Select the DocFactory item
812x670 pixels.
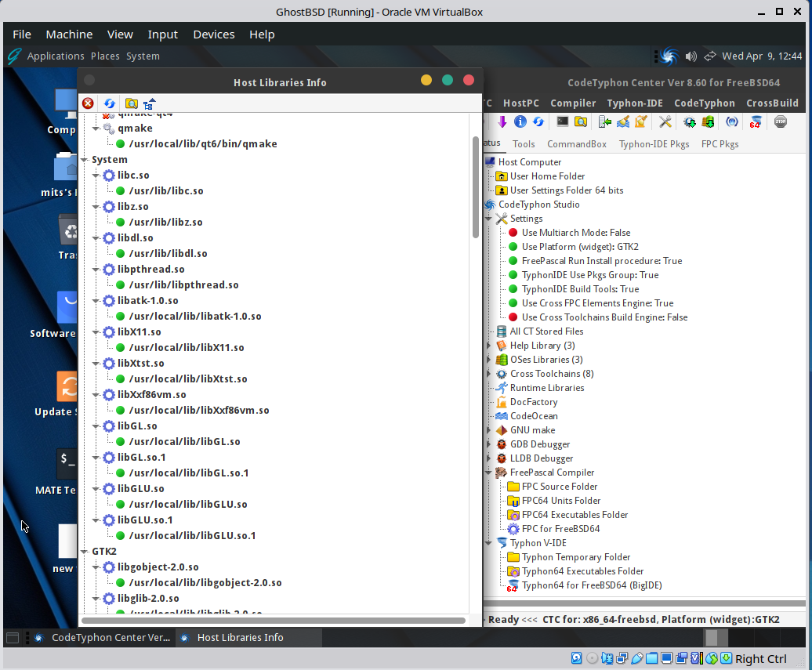(534, 402)
